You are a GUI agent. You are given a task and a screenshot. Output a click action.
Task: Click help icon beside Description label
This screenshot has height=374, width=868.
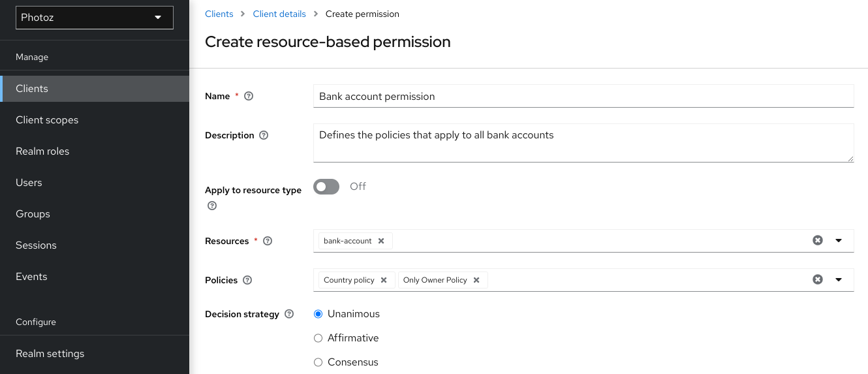coord(264,135)
